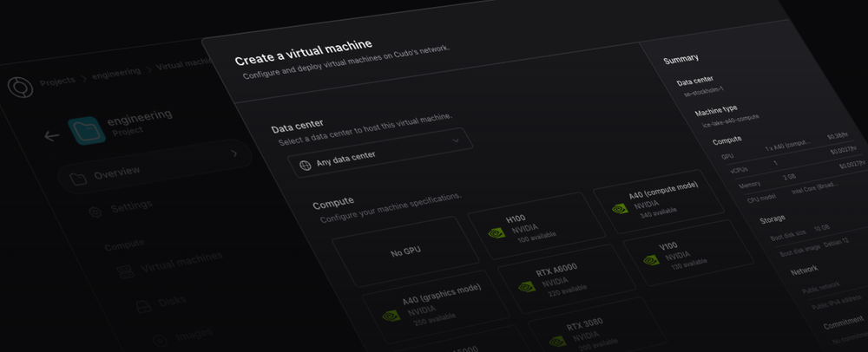This screenshot has height=352, width=868.
Task: Click the Disks icon in sidebar
Action: click(x=142, y=306)
